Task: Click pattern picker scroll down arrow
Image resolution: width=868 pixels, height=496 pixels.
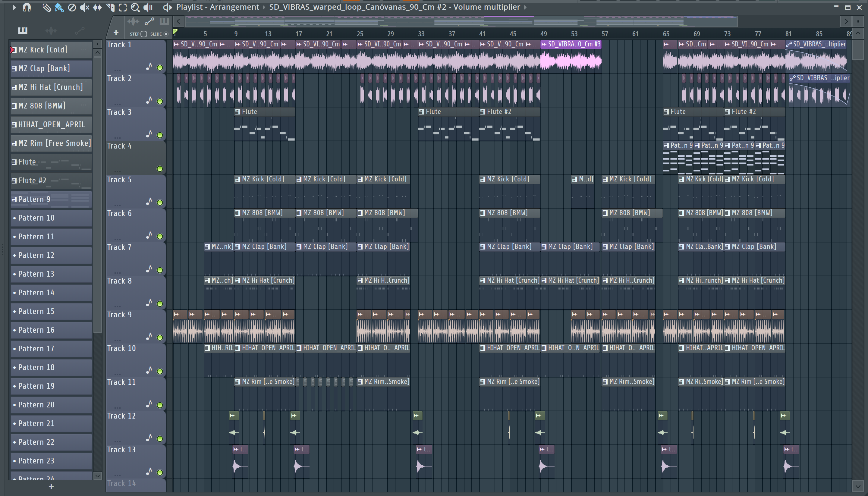Action: point(97,476)
